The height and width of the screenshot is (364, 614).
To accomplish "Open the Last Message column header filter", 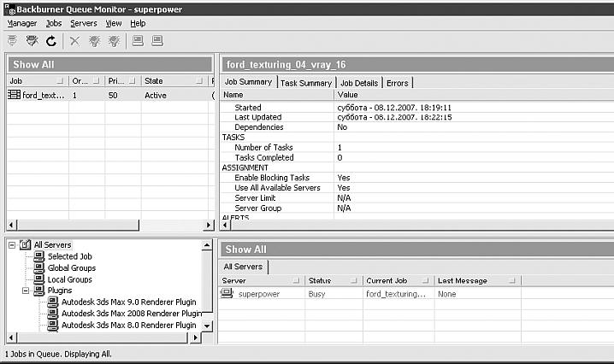I will pos(511,280).
